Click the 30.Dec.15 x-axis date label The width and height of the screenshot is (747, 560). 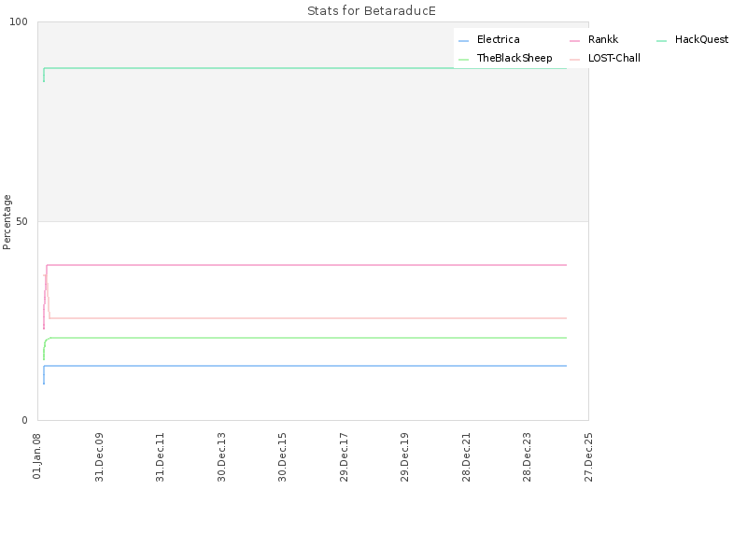[282, 457]
